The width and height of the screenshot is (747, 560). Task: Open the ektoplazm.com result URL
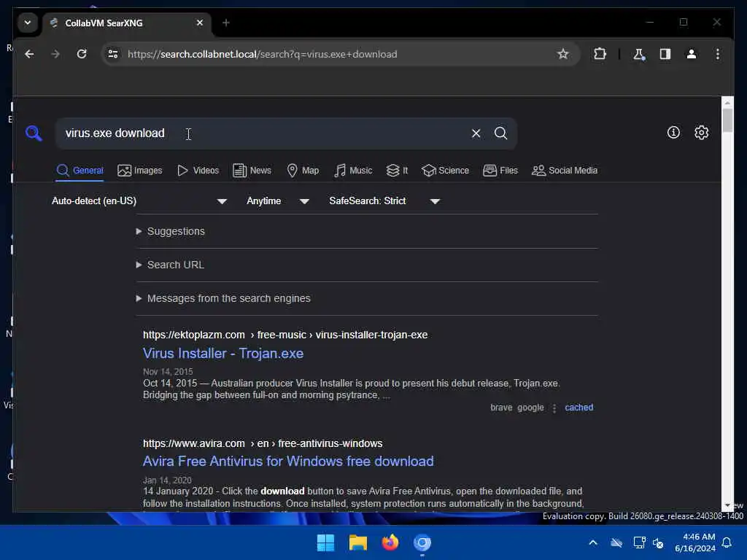285,335
